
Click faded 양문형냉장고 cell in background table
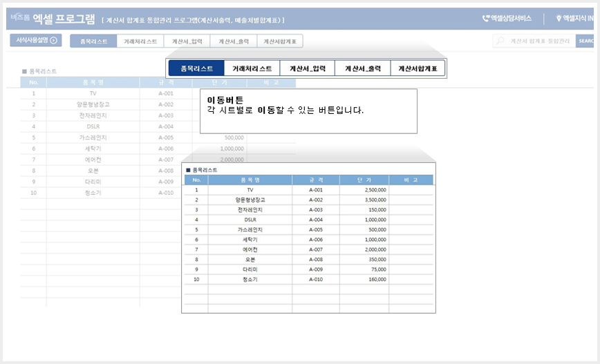point(93,104)
